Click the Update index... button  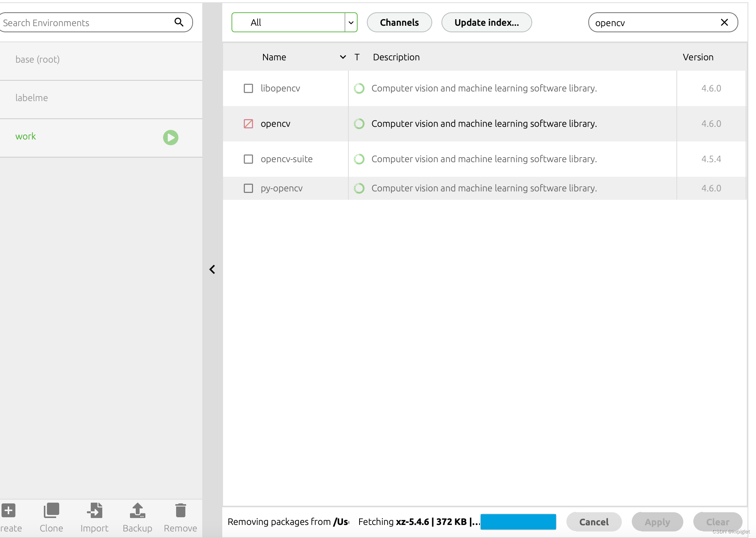486,22
